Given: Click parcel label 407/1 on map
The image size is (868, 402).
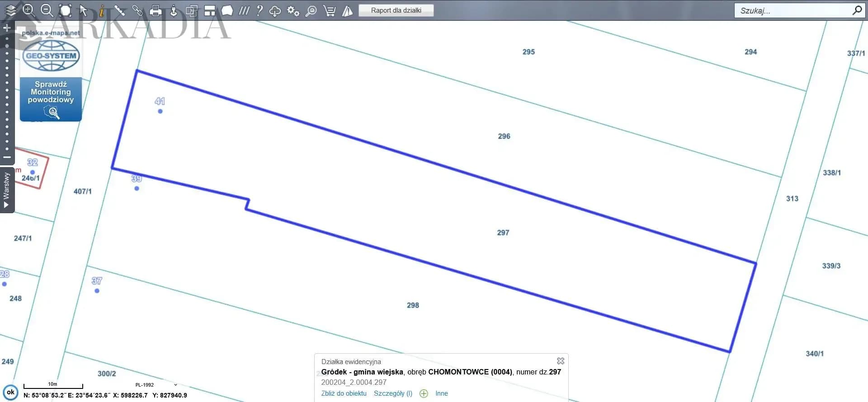Looking at the screenshot, I should click(x=83, y=192).
